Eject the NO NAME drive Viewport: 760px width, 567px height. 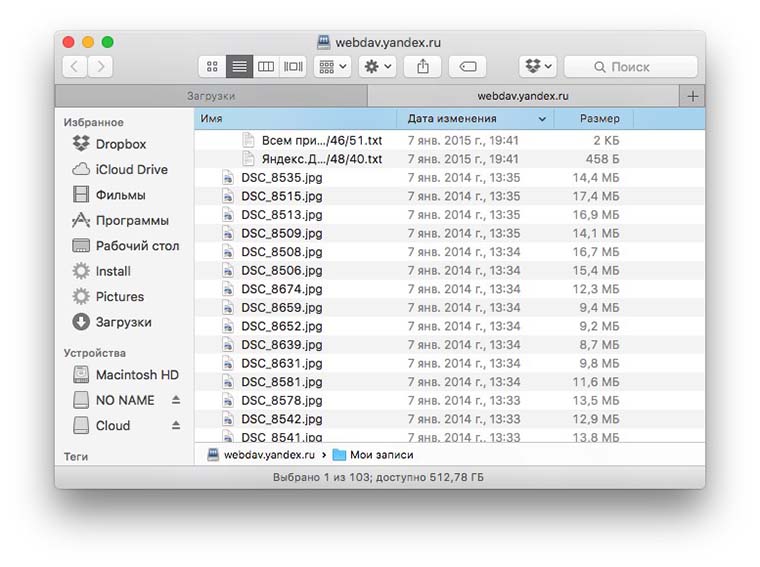176,400
